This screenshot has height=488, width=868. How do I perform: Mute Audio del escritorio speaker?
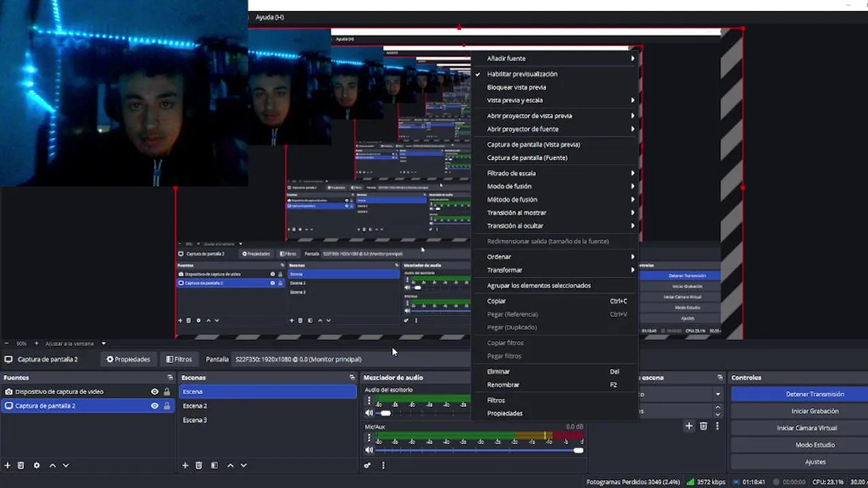[x=369, y=413]
